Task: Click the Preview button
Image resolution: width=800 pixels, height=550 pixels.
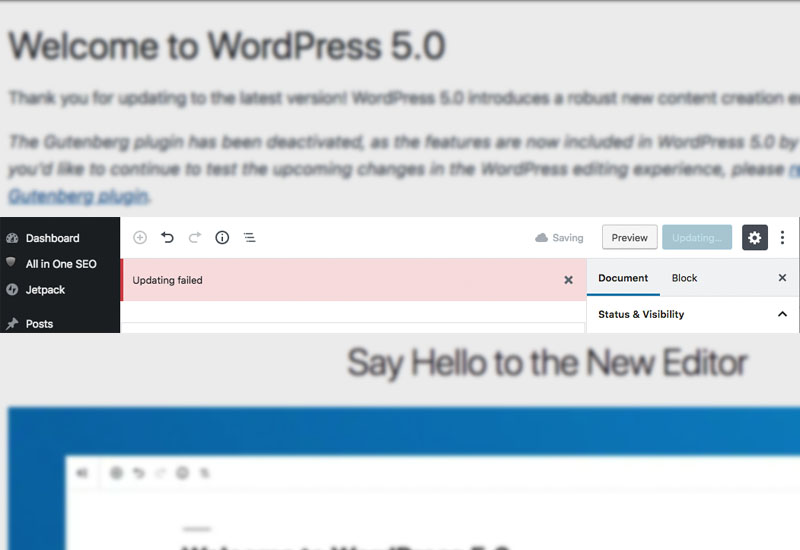Action: coord(630,237)
